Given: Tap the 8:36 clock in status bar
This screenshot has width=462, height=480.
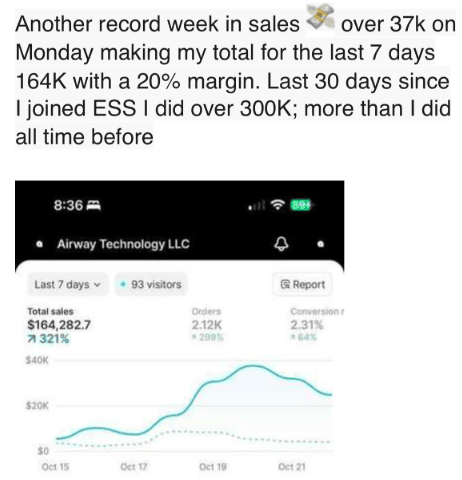Looking at the screenshot, I should coord(68,205).
